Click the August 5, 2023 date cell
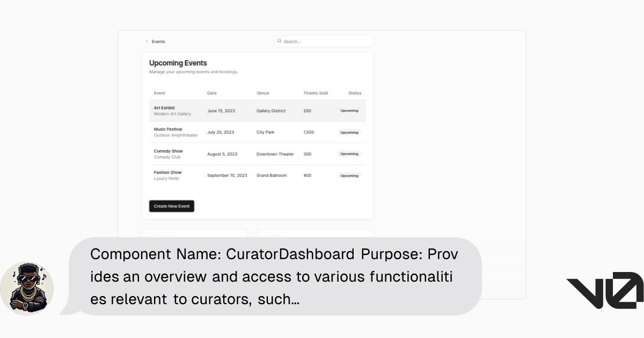 tap(222, 154)
